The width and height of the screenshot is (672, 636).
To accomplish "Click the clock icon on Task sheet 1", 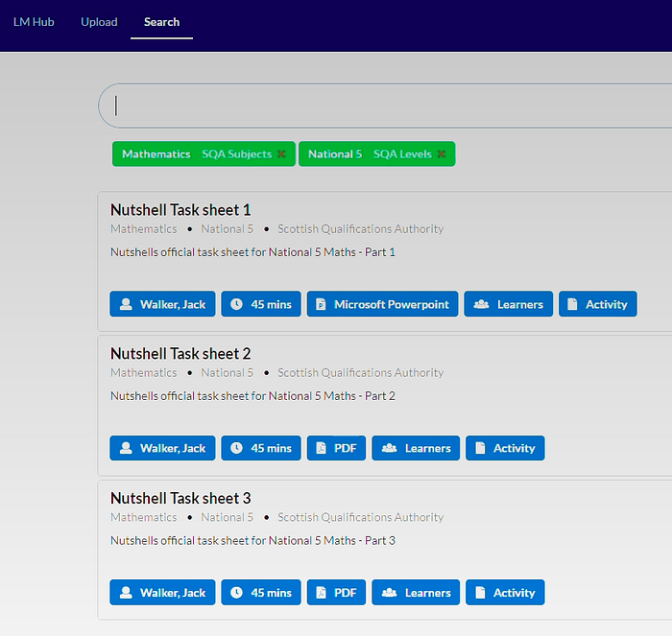I will 236,304.
